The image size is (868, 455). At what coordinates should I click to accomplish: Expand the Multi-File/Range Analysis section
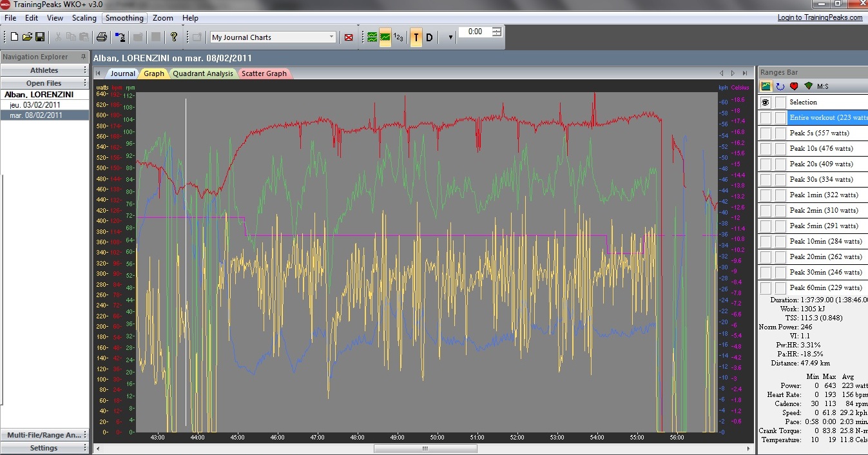tap(44, 435)
